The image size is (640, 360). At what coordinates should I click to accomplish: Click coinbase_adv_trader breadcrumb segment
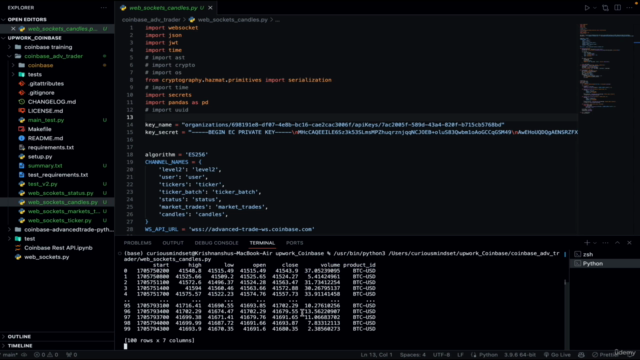(x=151, y=20)
